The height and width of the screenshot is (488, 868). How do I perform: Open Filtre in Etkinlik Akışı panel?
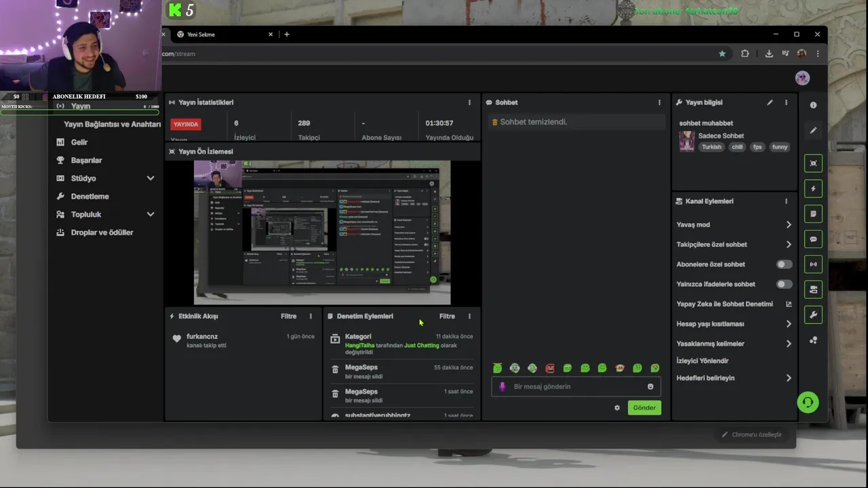[288, 316]
